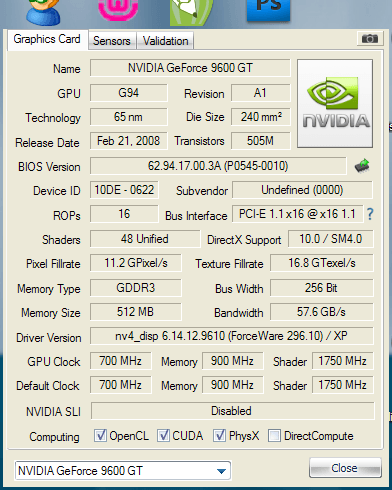This screenshot has width=392, height=490.
Task: Open the green pen desktop icon
Action: tap(191, 12)
